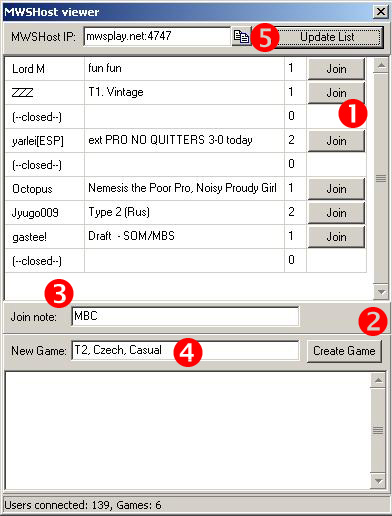Join Lord M's fun fun game

coord(336,69)
